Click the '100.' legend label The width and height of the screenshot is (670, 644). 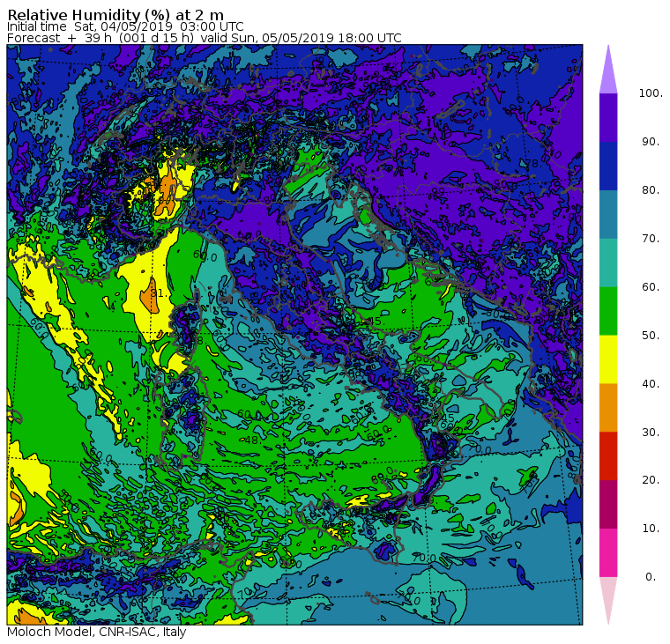click(x=651, y=93)
